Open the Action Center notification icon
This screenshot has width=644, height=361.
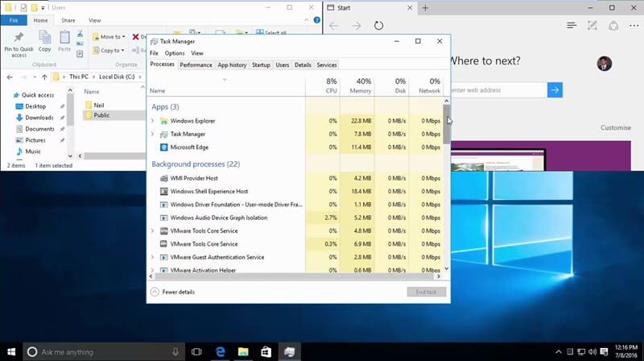point(604,352)
